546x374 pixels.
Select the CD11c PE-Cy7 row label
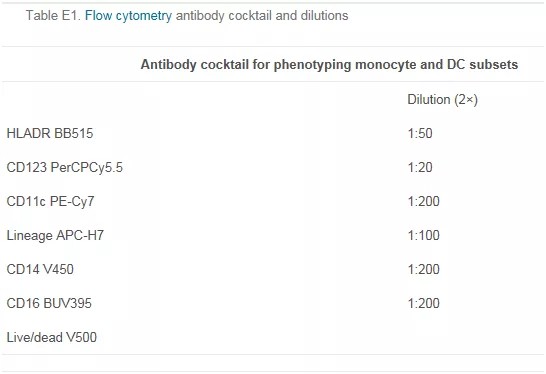point(50,201)
